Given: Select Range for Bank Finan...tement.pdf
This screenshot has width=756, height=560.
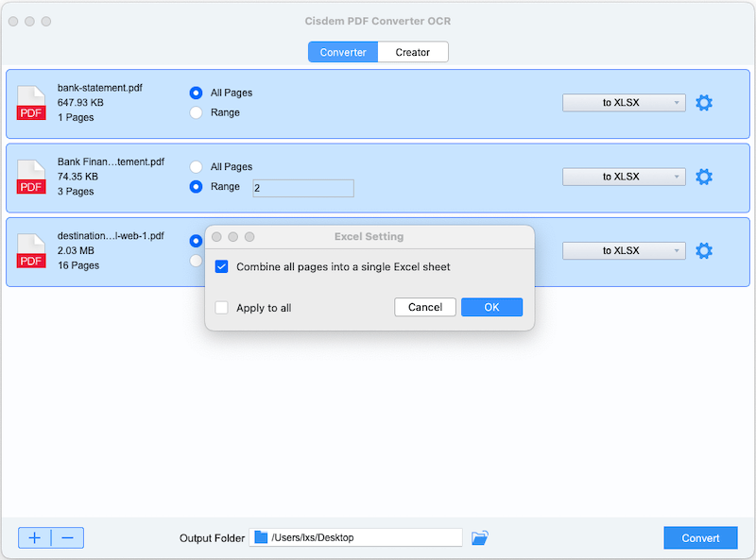Looking at the screenshot, I should [196, 186].
